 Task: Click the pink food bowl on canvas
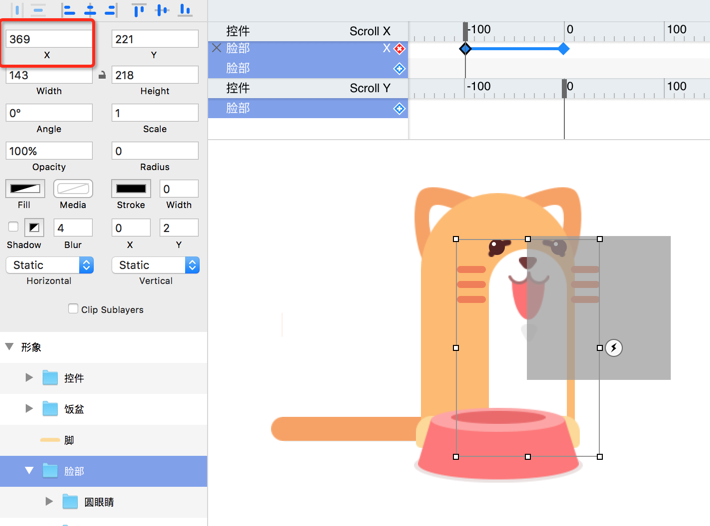pyautogui.click(x=498, y=445)
